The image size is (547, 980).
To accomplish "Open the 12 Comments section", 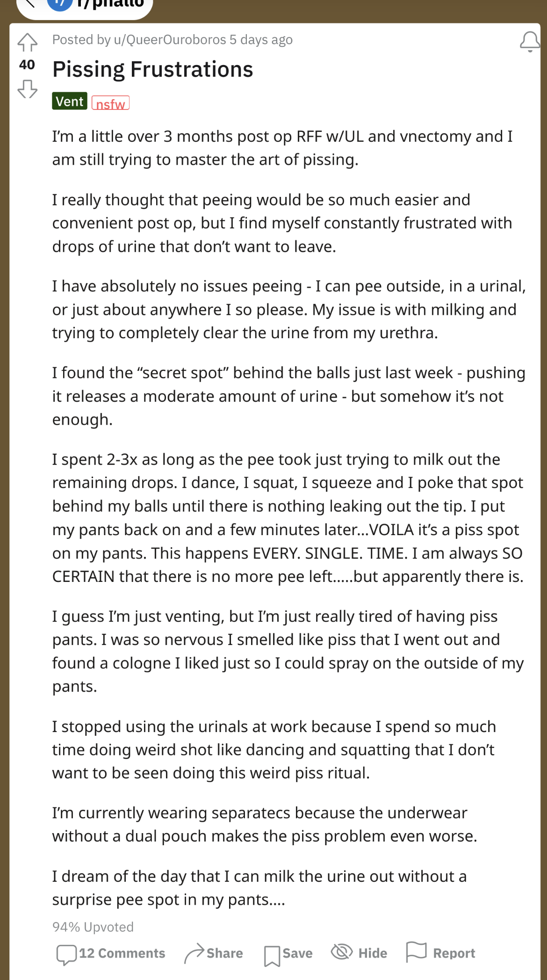I will click(111, 953).
